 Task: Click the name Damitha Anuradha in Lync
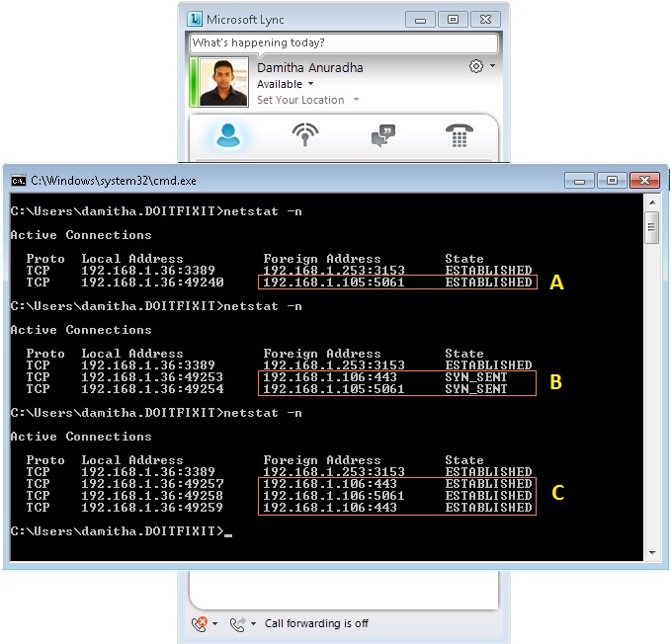pyautogui.click(x=309, y=68)
